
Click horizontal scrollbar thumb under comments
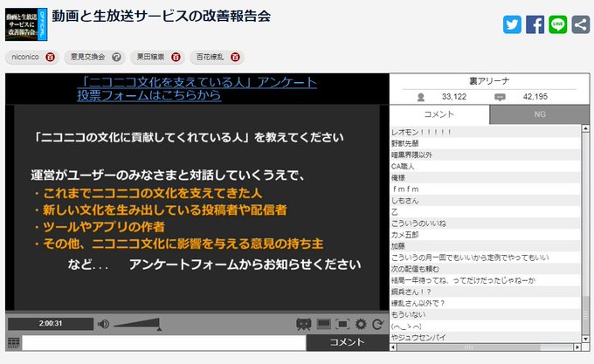[468, 347]
